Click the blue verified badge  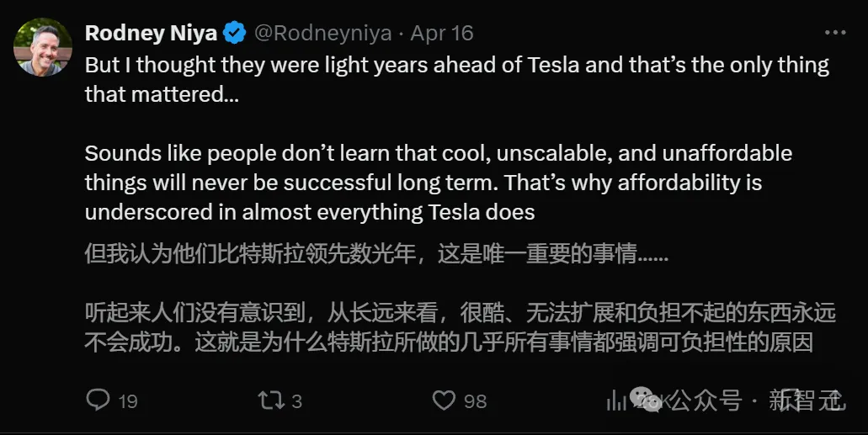click(234, 34)
